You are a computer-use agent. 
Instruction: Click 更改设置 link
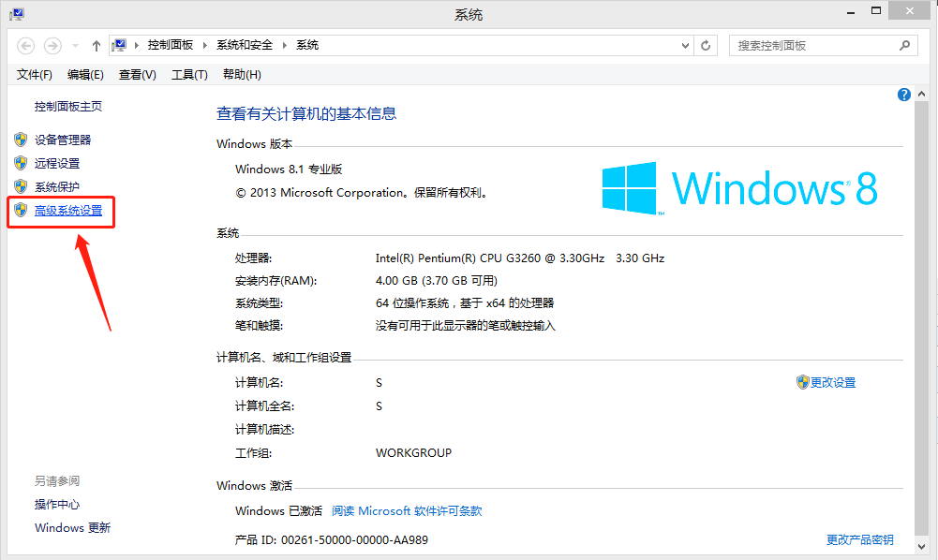[833, 382]
